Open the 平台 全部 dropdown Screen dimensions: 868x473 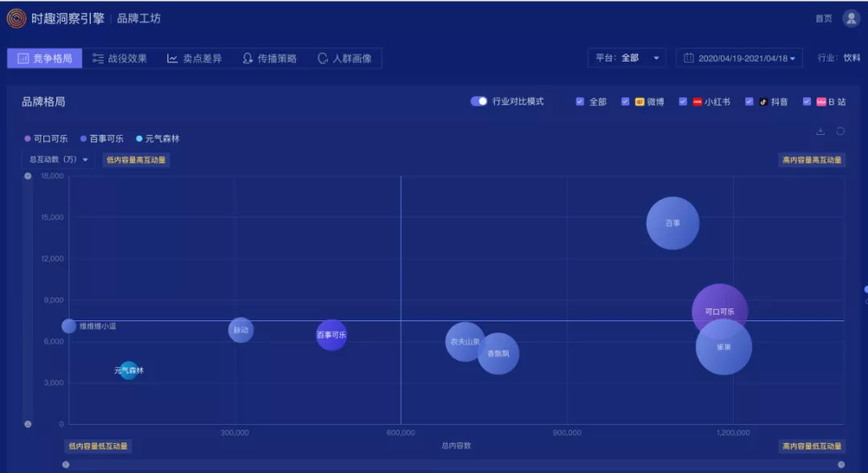point(627,58)
